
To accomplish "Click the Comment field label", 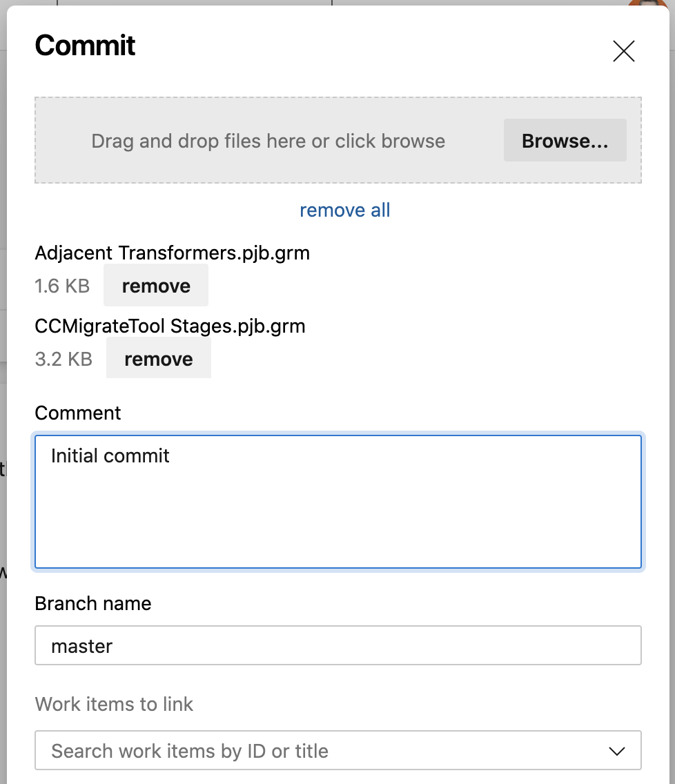I will click(x=78, y=413).
